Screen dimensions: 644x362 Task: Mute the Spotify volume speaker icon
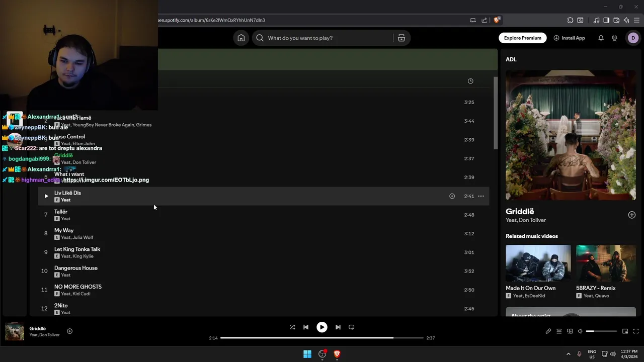[x=580, y=331]
